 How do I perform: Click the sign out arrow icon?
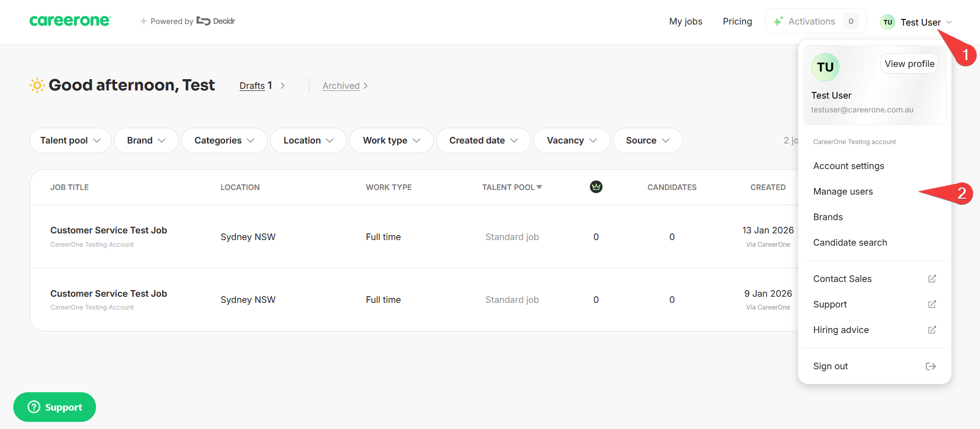tap(931, 366)
